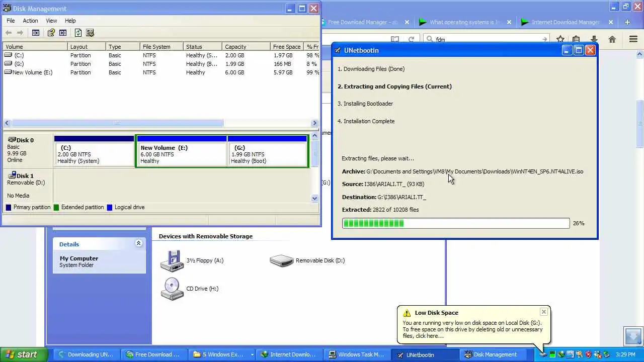The height and width of the screenshot is (362, 644).
Task: Toggle the action pane icon in Disk Management
Action: (63, 33)
